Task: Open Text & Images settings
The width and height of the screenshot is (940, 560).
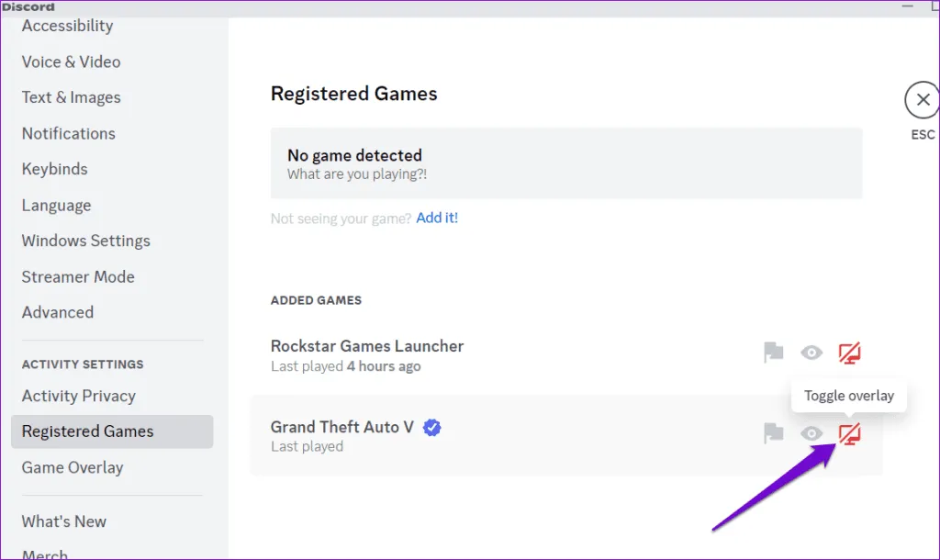Action: pos(72,97)
